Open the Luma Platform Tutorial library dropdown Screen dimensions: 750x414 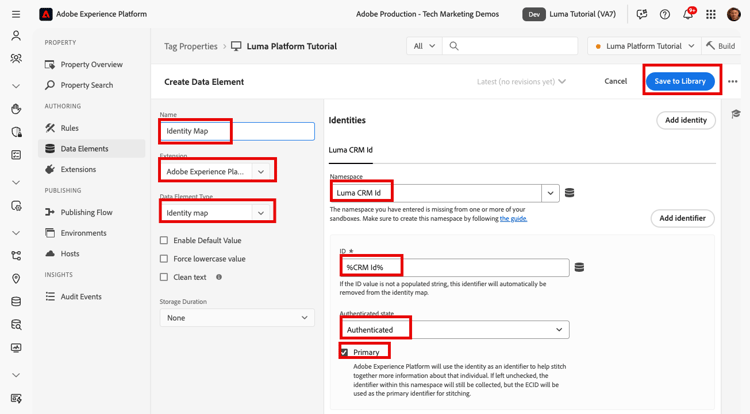[x=644, y=46]
